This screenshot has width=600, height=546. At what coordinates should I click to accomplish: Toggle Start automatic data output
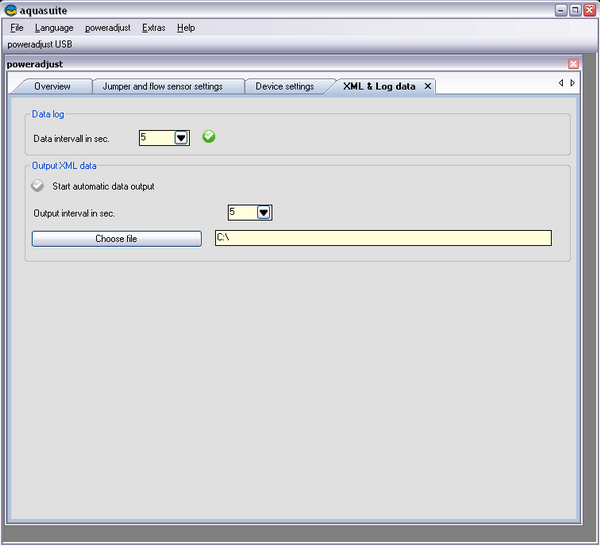coord(38,186)
